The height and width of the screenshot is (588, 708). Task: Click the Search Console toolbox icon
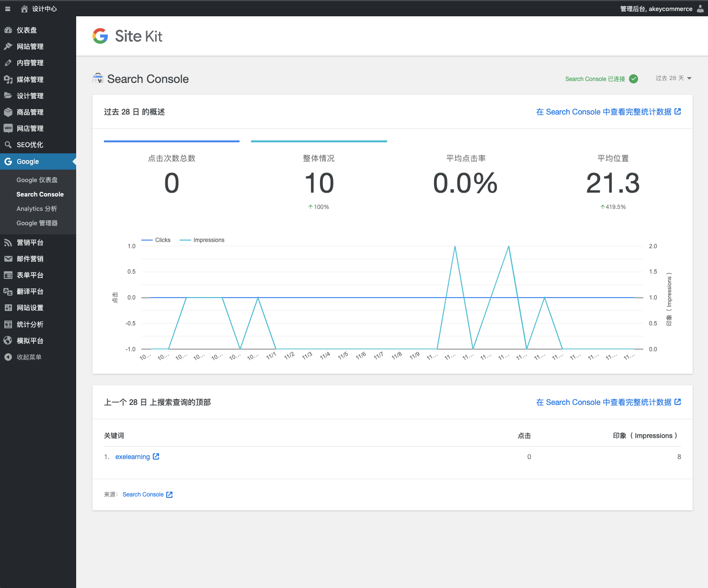click(x=98, y=78)
